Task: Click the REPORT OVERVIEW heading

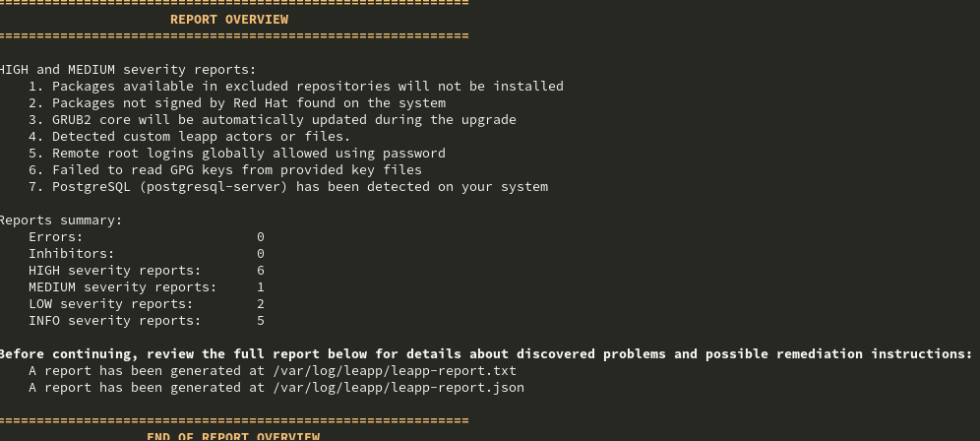Action: point(229,20)
